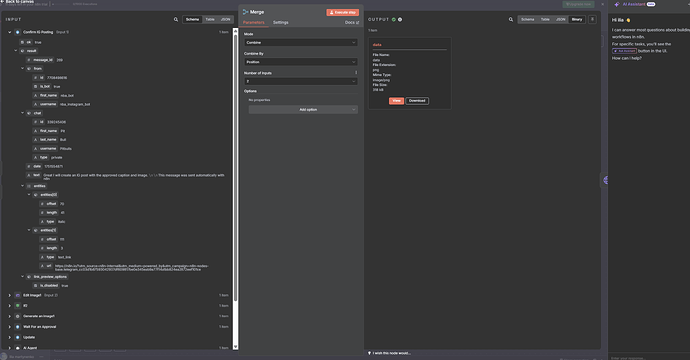Click the first_name field nba_bot

click(x=53, y=96)
